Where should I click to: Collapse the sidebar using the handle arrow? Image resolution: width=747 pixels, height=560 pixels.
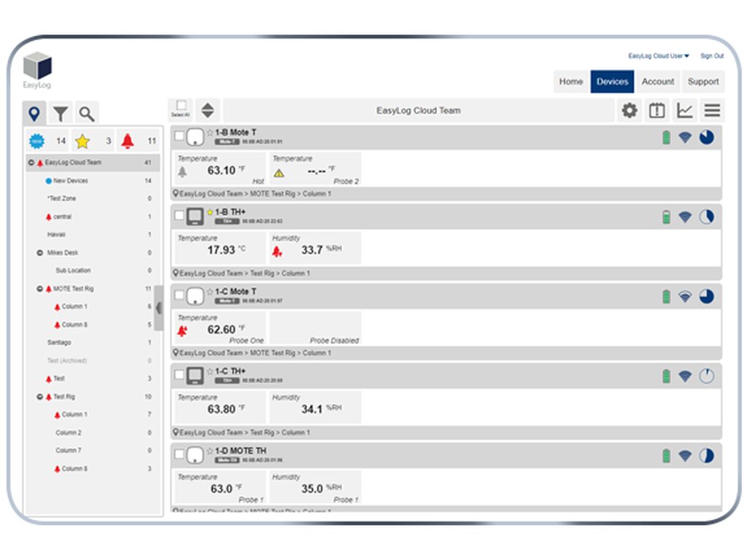point(158,308)
